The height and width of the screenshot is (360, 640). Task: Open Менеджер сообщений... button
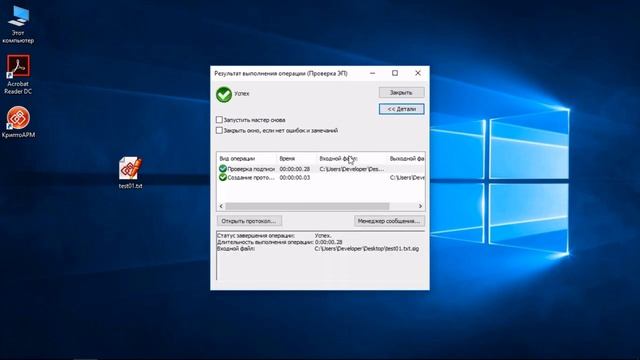[389, 221]
